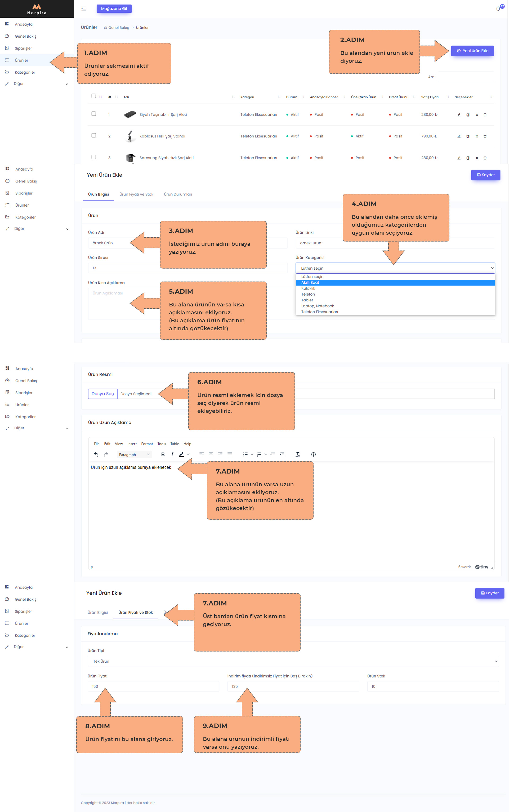Tick the select-all checkbox in table header
The width and height of the screenshot is (509, 812).
click(93, 96)
